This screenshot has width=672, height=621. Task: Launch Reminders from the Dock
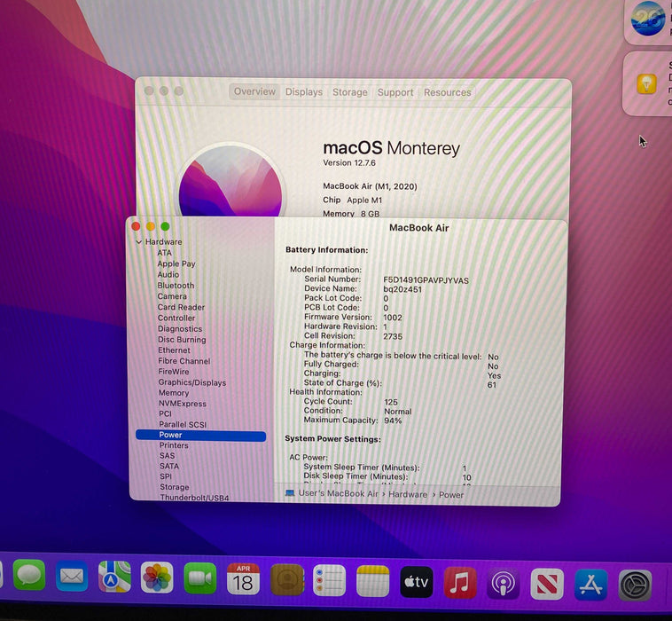point(330,581)
